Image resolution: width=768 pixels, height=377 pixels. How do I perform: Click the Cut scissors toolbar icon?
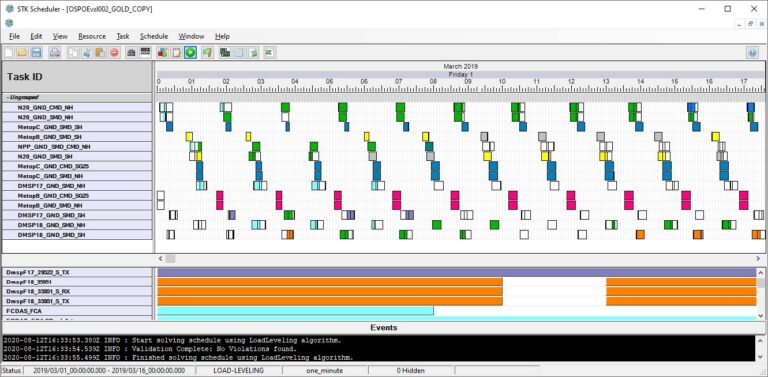click(x=87, y=52)
